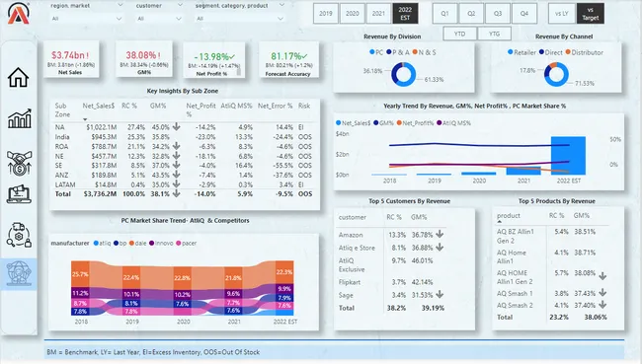Select year 2021 filter

[378, 14]
